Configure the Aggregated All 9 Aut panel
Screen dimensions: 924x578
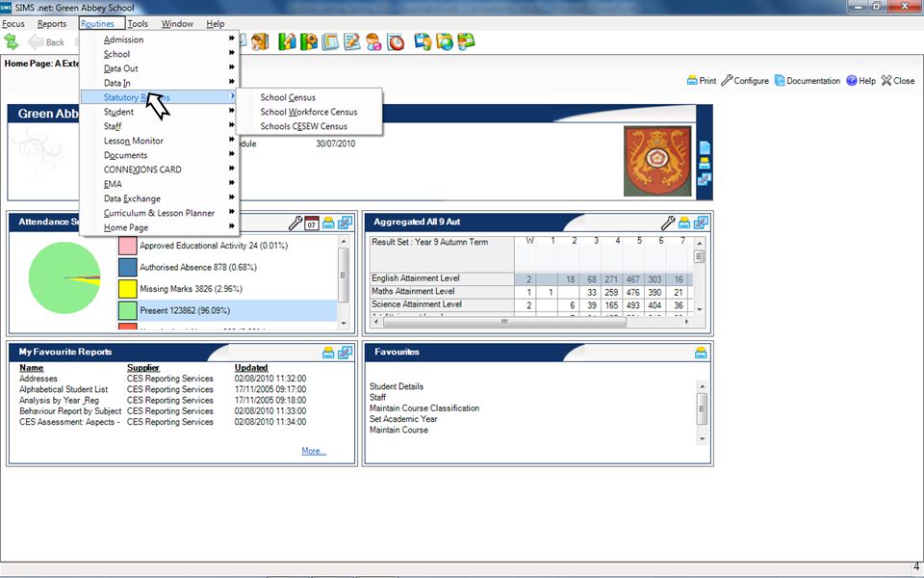[x=668, y=223]
